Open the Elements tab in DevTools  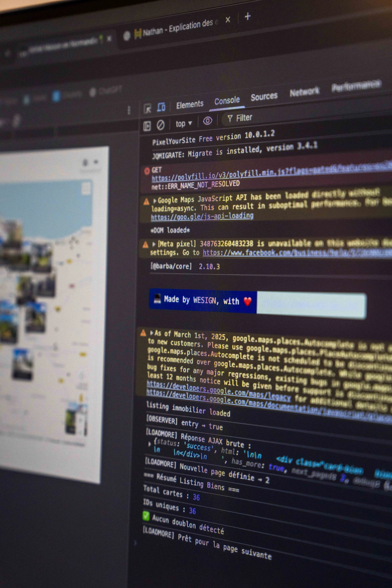[x=190, y=105]
